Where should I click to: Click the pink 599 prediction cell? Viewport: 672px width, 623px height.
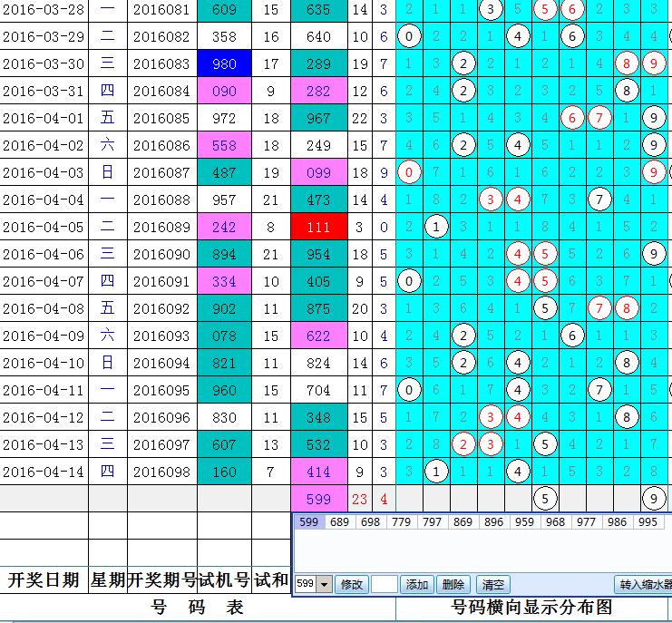point(319,498)
